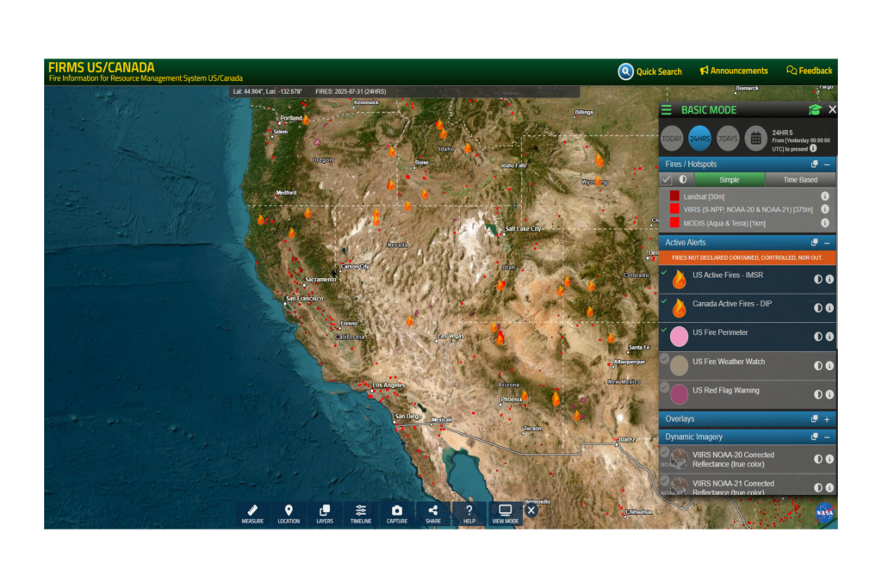Open the Location tool
This screenshot has width=882, height=588.
tap(289, 514)
